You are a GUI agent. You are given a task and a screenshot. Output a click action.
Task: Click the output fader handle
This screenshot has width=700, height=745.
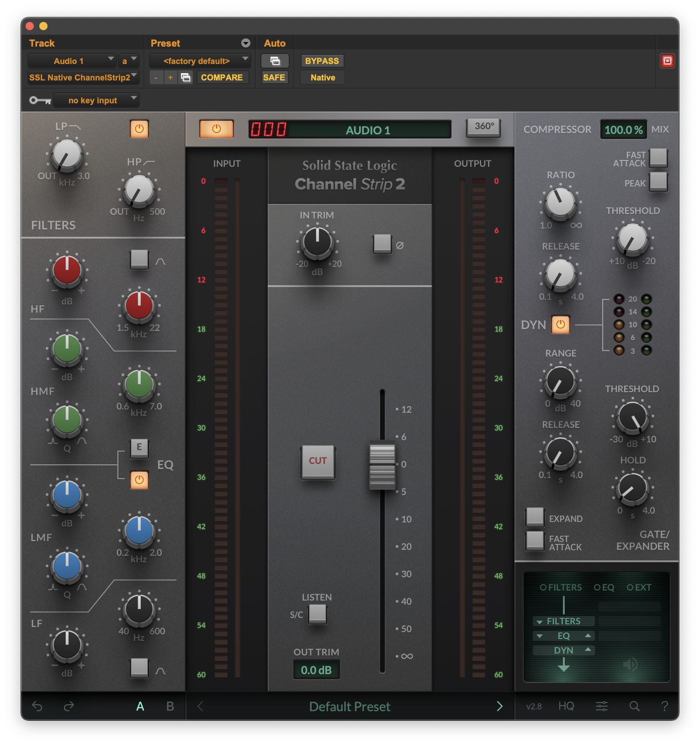click(382, 465)
